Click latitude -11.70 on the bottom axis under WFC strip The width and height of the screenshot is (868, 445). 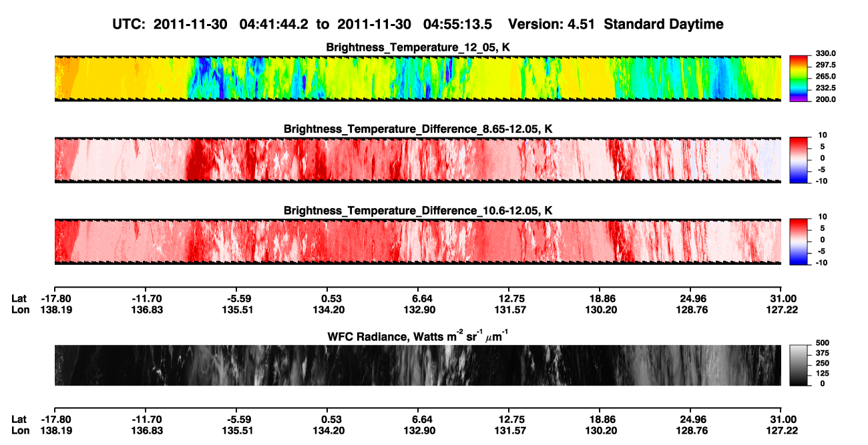pos(146,420)
